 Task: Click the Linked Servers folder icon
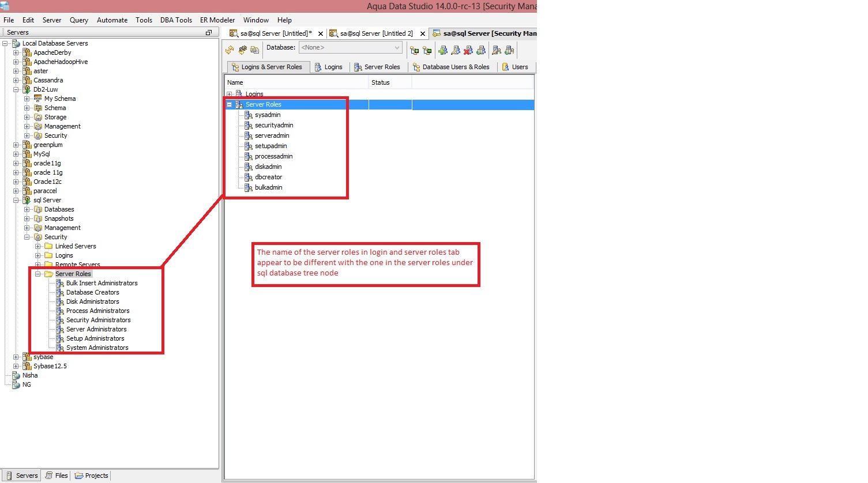pos(48,246)
